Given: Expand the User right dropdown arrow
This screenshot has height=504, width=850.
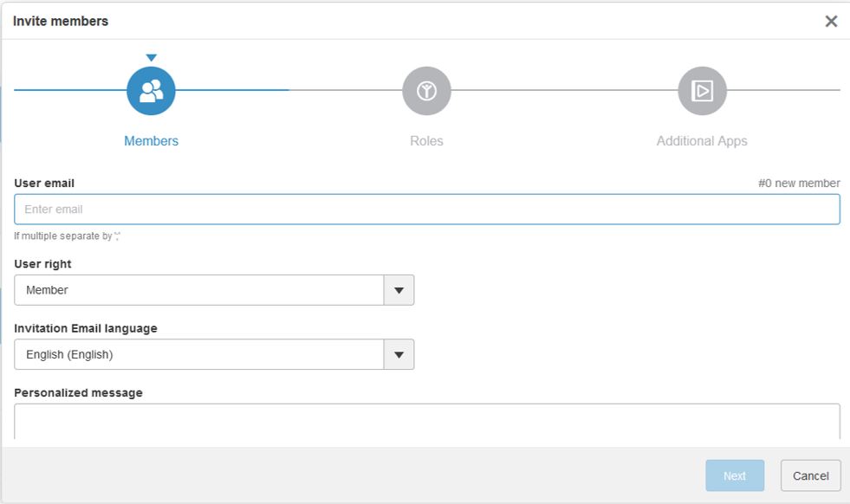Looking at the screenshot, I should click(399, 290).
